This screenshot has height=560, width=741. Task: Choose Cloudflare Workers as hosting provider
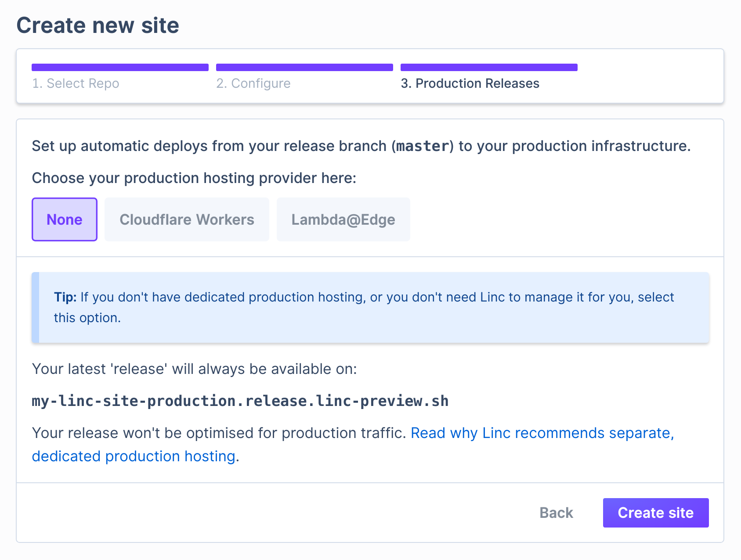187,219
